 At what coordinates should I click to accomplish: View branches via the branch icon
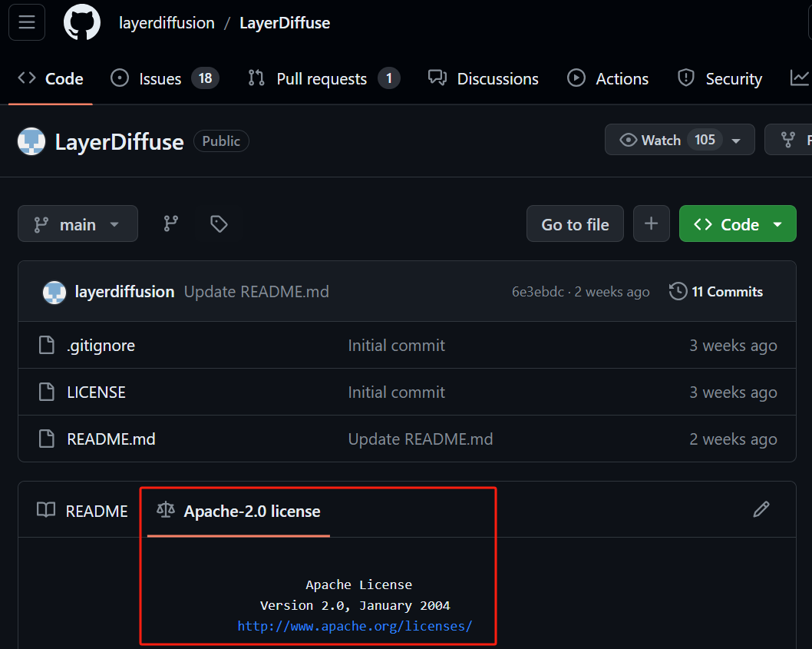click(171, 224)
